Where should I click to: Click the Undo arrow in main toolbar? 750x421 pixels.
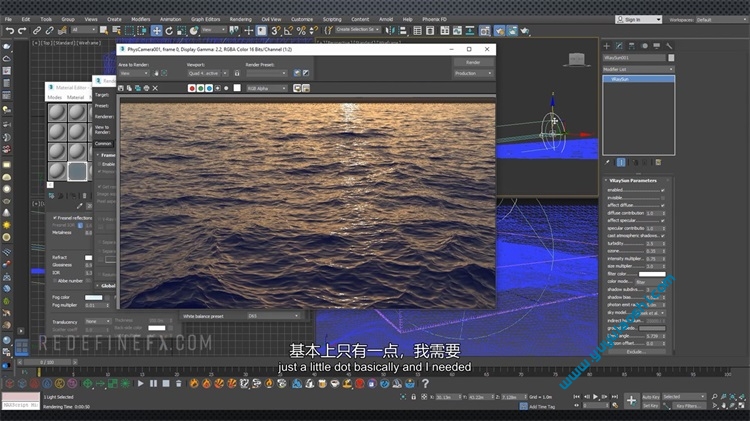10,31
